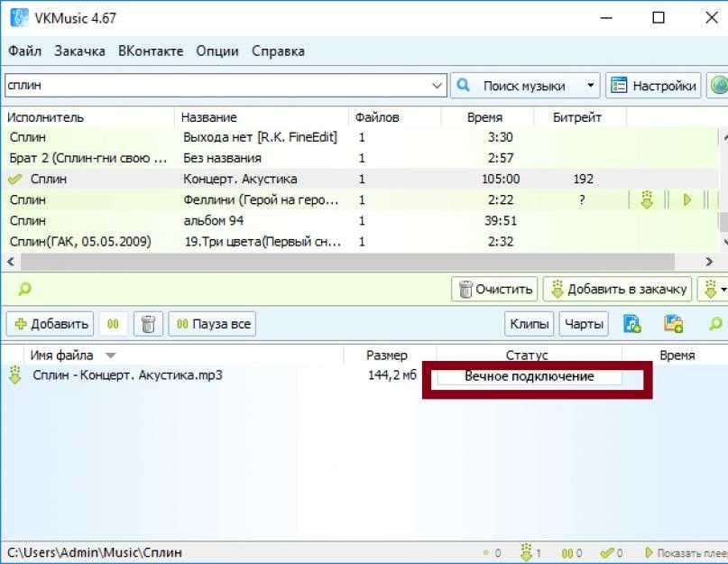Click the results list left scroll arrow

(11, 262)
